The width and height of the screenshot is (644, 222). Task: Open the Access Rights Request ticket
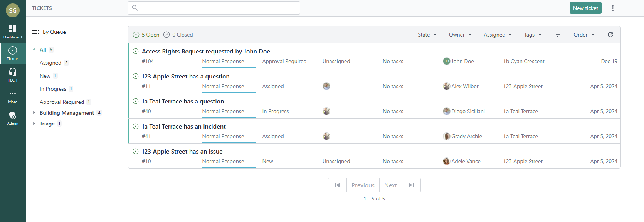pos(206,52)
